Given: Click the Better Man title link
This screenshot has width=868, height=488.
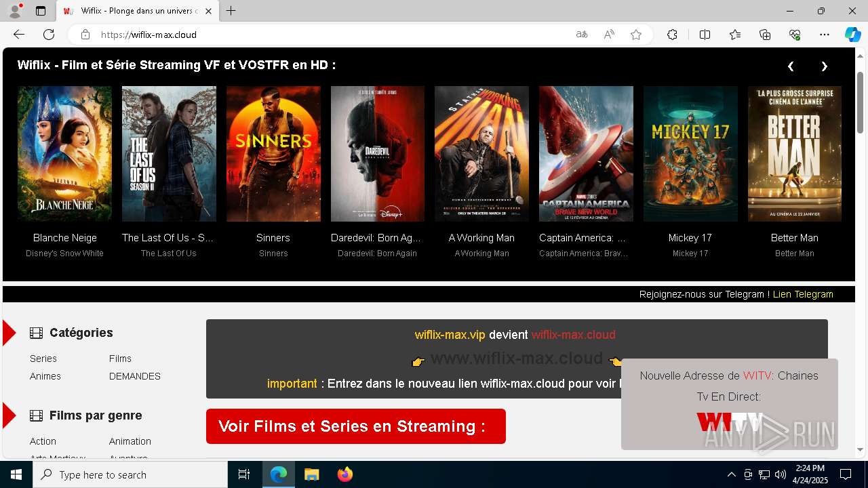Looking at the screenshot, I should pyautogui.click(x=795, y=238).
